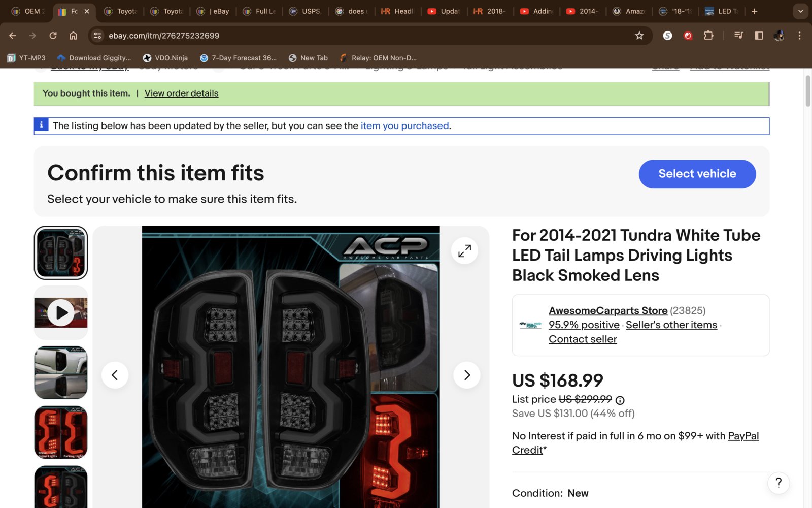Expand the tab search dropdown arrow
812x508 pixels.
(x=800, y=11)
